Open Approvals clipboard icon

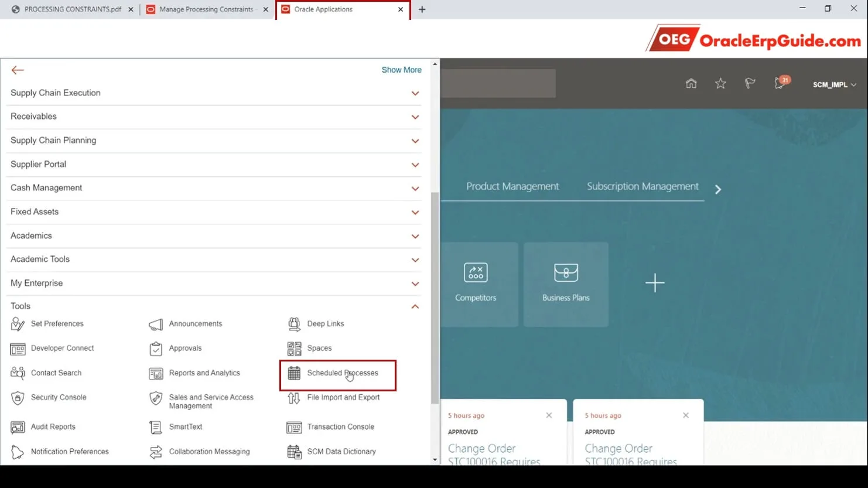click(156, 349)
